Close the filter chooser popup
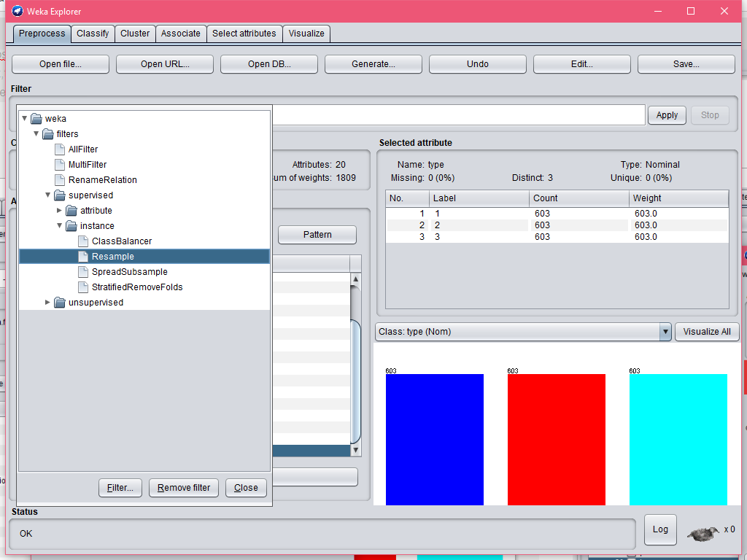The width and height of the screenshot is (747, 560). 246,488
